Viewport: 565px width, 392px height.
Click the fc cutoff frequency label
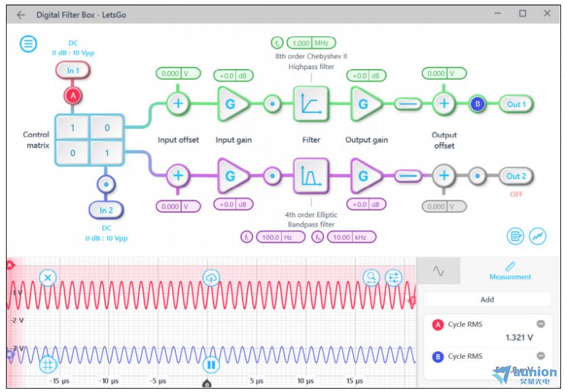pyautogui.click(x=277, y=43)
